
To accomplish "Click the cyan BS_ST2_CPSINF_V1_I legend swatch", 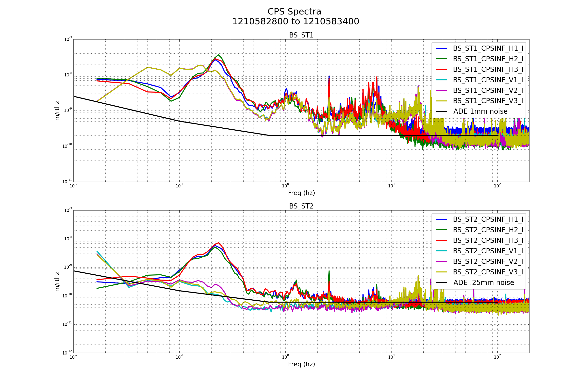I will click(x=441, y=251).
